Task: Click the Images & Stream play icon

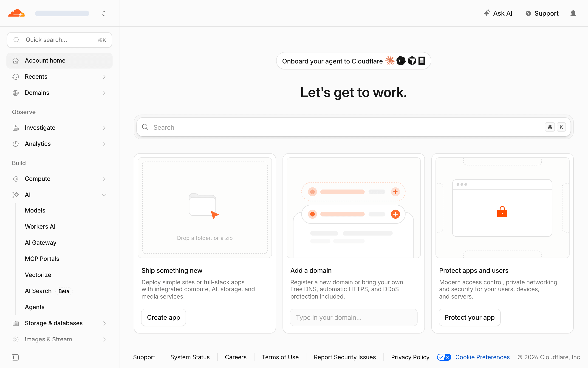Action: click(x=16, y=339)
